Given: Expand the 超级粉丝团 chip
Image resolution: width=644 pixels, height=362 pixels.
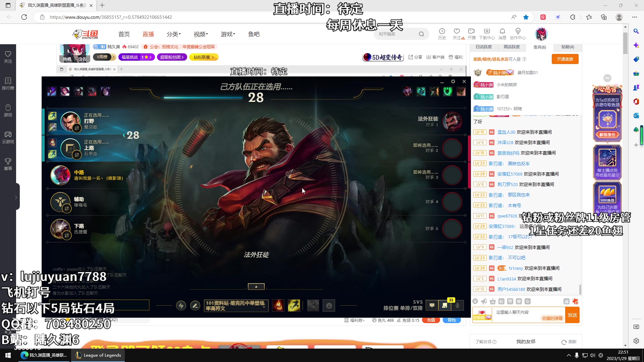Looking at the screenshot, I should 171,57.
